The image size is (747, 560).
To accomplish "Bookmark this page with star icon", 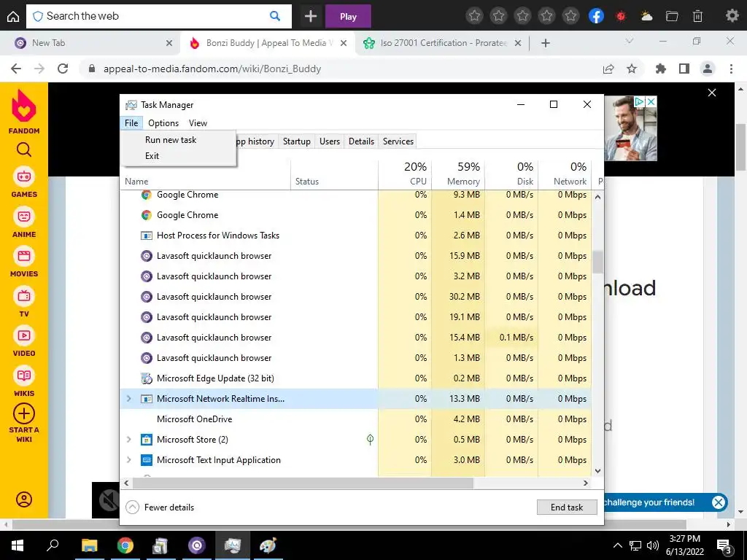I will point(632,69).
